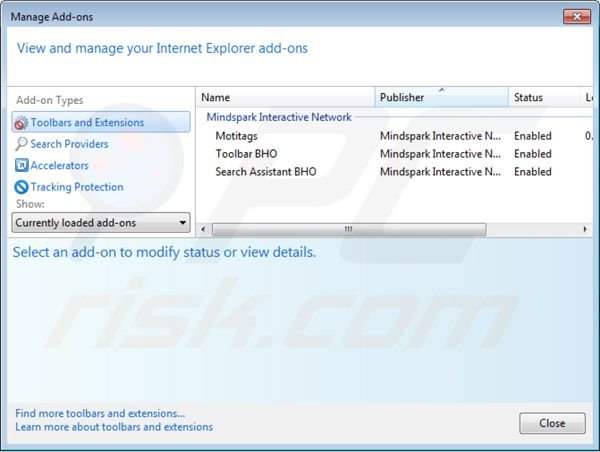The width and height of the screenshot is (600, 452).
Task: Click the Tracking Protection icon
Action: pyautogui.click(x=21, y=187)
